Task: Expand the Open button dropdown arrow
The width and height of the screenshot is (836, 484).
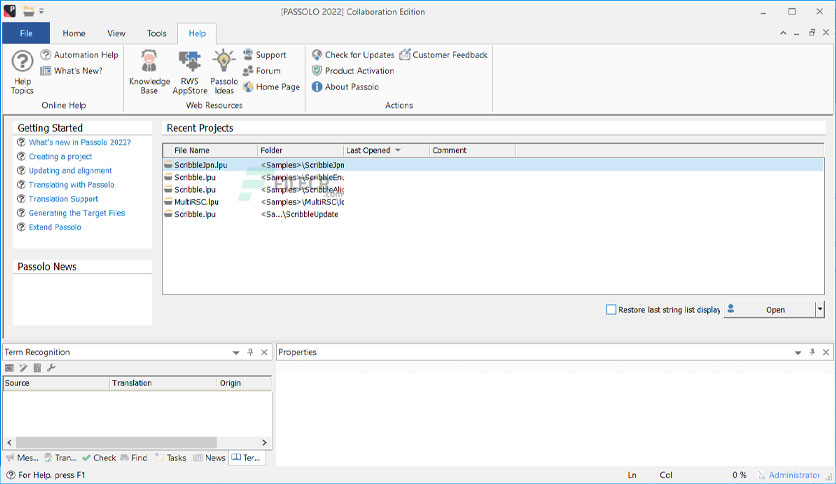Action: pos(820,310)
